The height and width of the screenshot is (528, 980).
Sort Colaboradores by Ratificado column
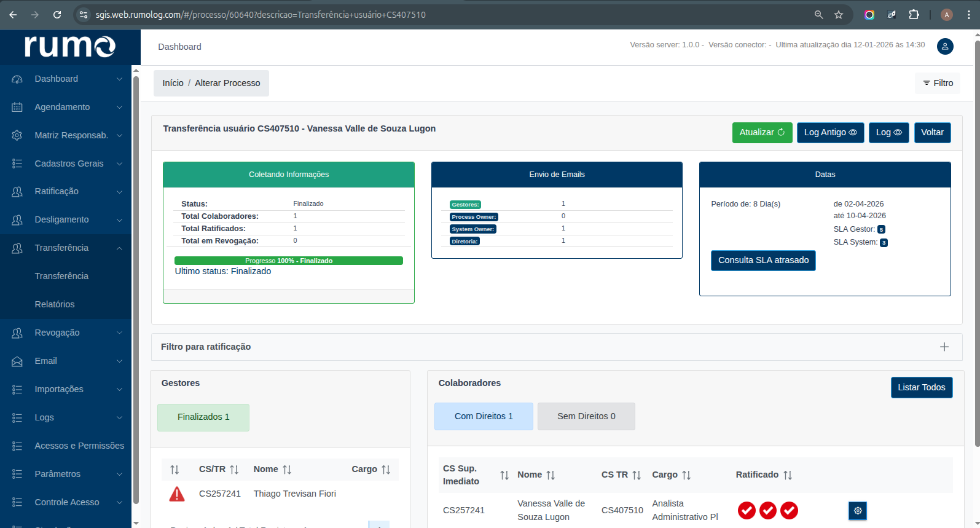pos(788,475)
